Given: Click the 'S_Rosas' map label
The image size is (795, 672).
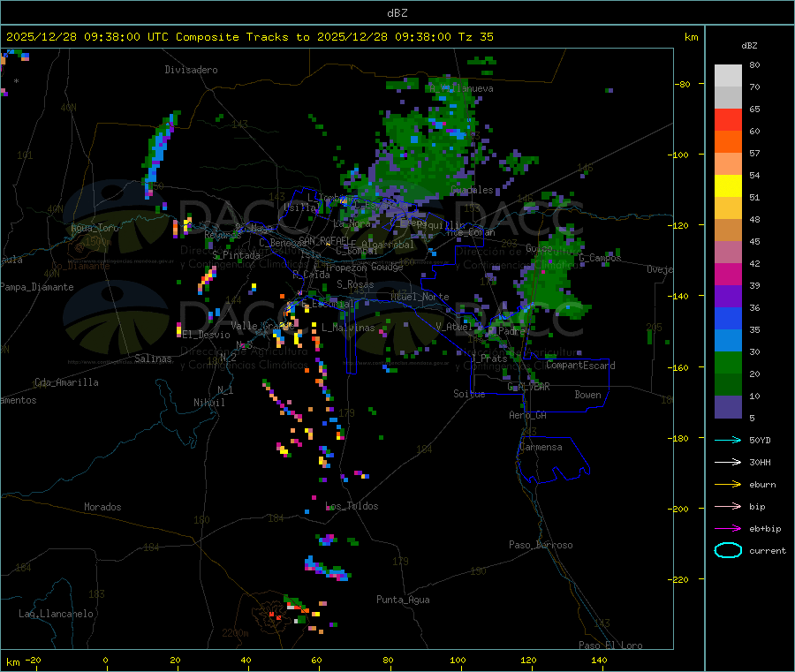Looking at the screenshot, I should (355, 285).
